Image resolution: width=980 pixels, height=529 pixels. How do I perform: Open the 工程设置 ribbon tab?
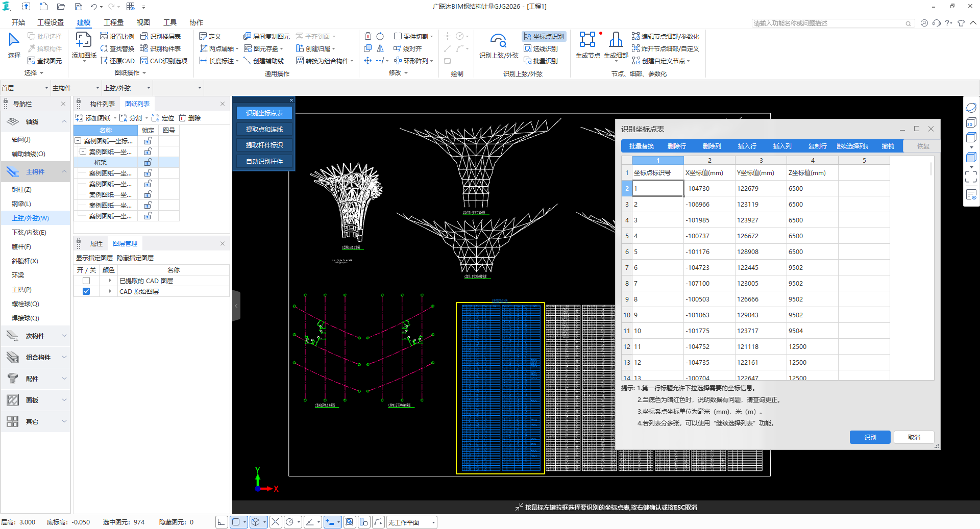point(51,22)
